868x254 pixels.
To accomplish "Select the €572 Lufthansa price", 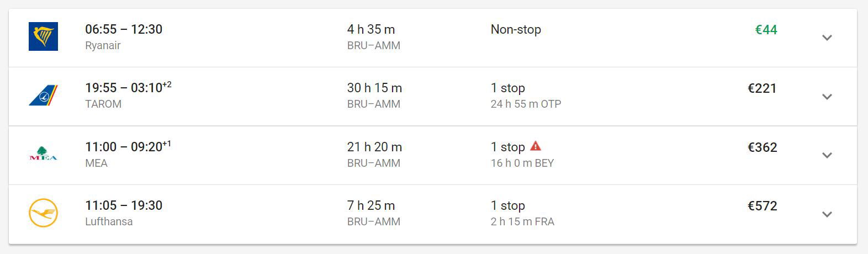I will pyautogui.click(x=762, y=206).
